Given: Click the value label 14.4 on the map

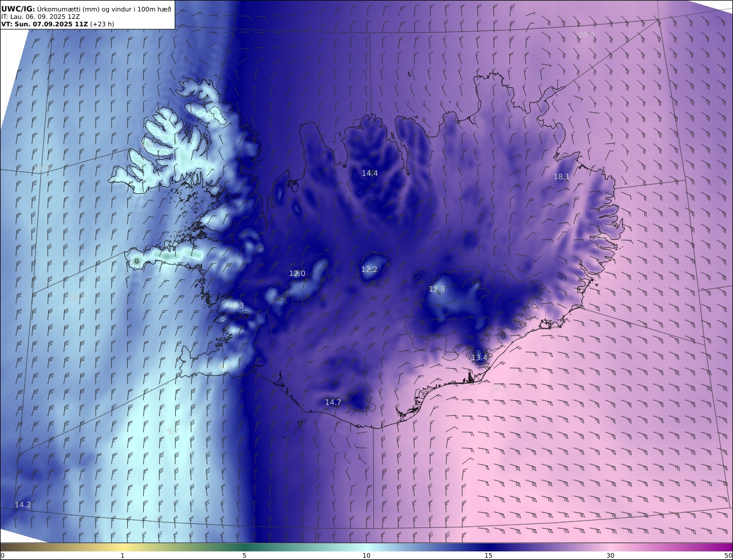Looking at the screenshot, I should 370,173.
